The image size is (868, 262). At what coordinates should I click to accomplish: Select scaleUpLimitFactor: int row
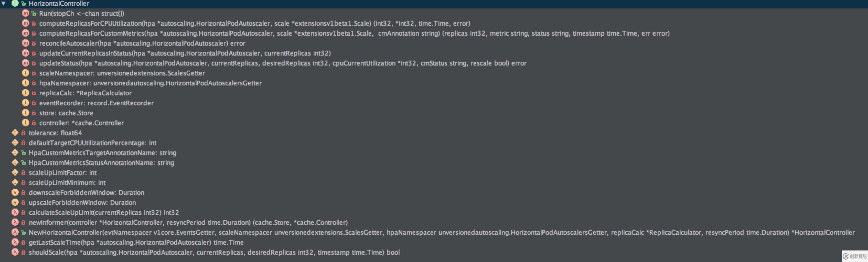tap(63, 173)
